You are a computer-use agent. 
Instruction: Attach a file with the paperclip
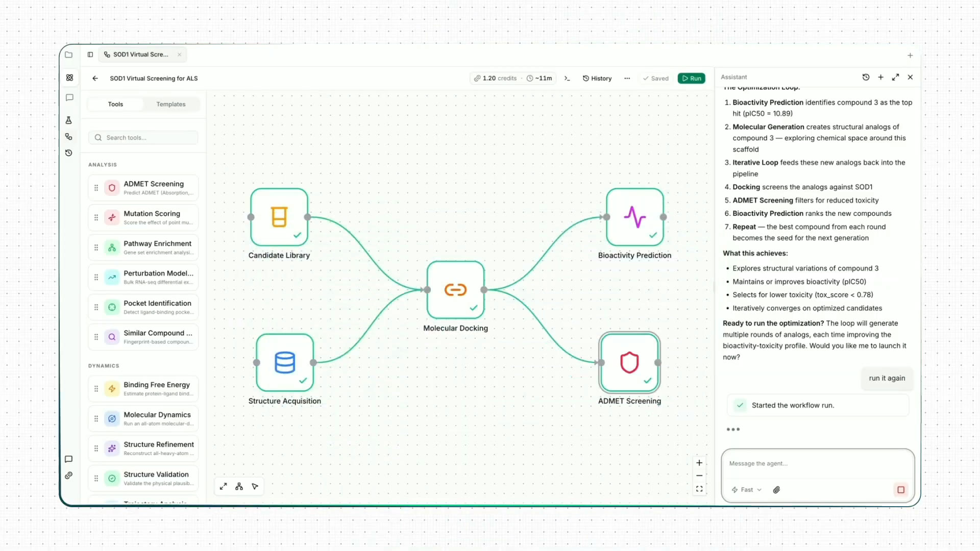coord(776,490)
